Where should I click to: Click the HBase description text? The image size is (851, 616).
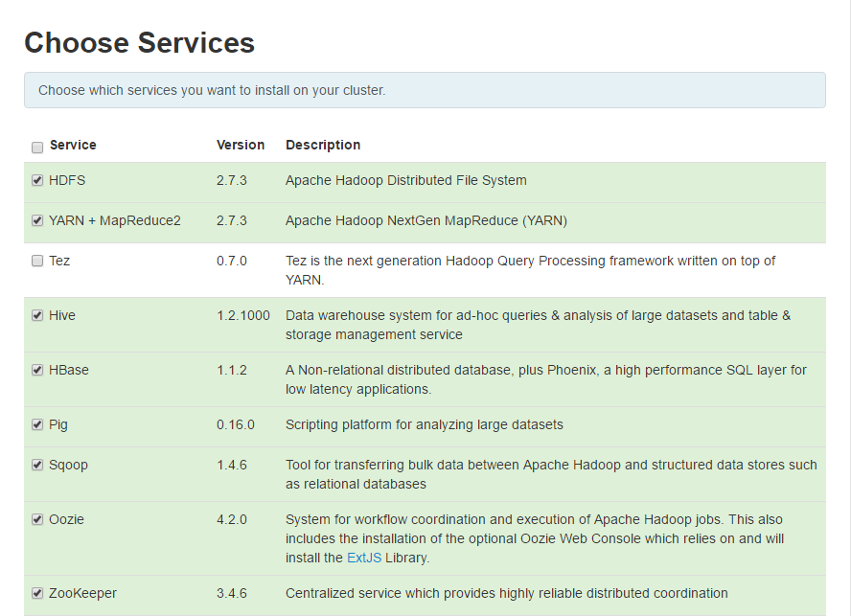[x=546, y=378]
